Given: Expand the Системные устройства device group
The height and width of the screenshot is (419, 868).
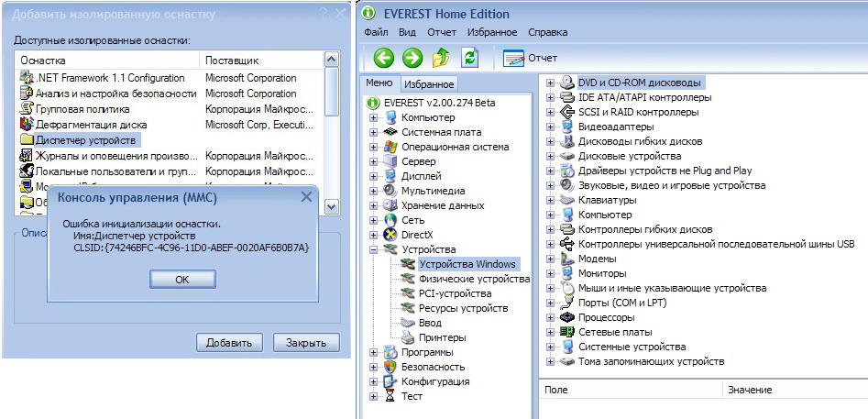Looking at the screenshot, I should (550, 347).
